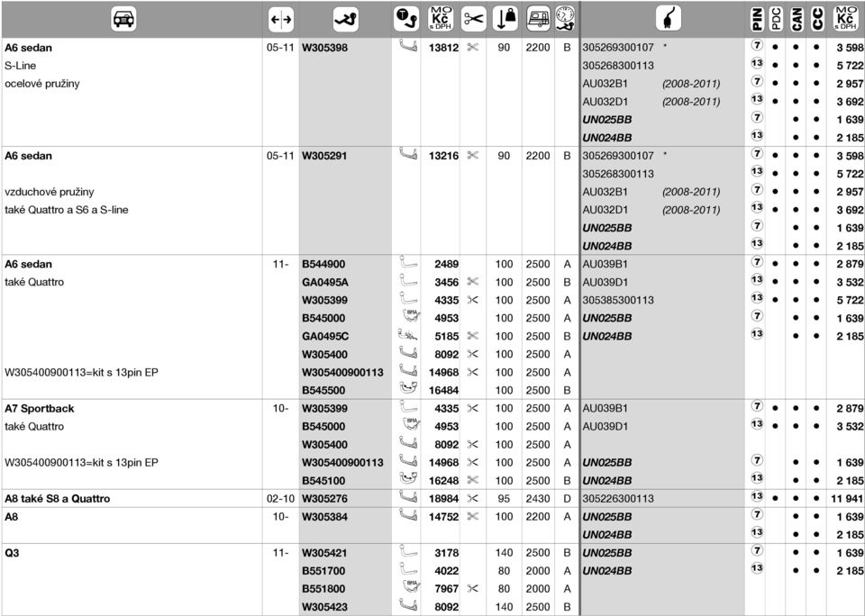Click the towbar icon in the B545100 row

tap(408, 479)
